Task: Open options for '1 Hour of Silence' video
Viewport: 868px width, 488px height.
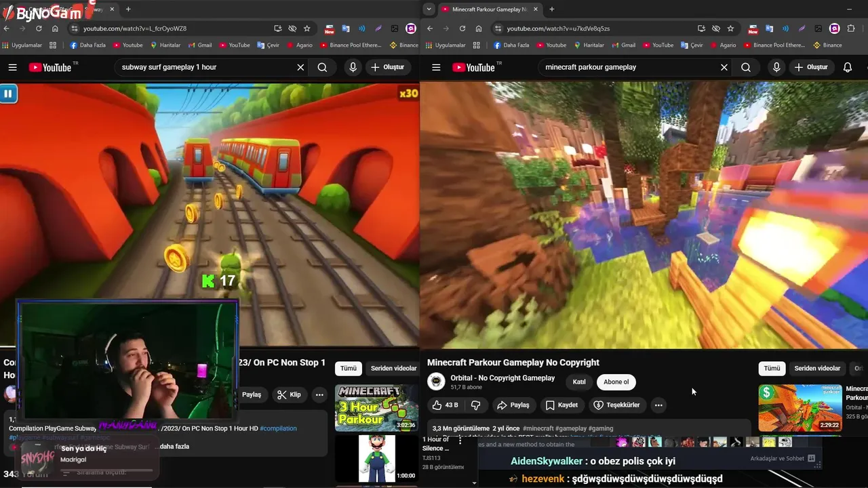Action: pyautogui.click(x=460, y=441)
